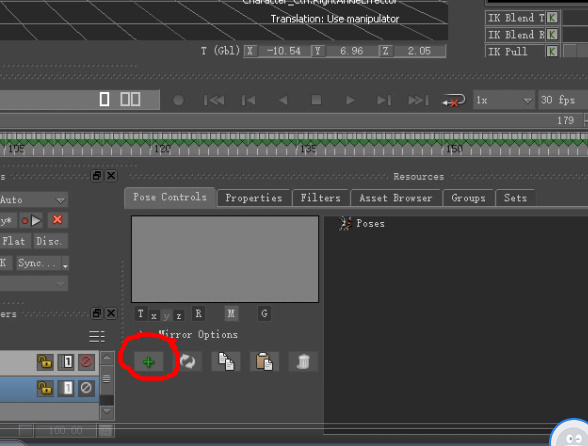
Task: Click the Flat tangent button
Action: pos(14,241)
